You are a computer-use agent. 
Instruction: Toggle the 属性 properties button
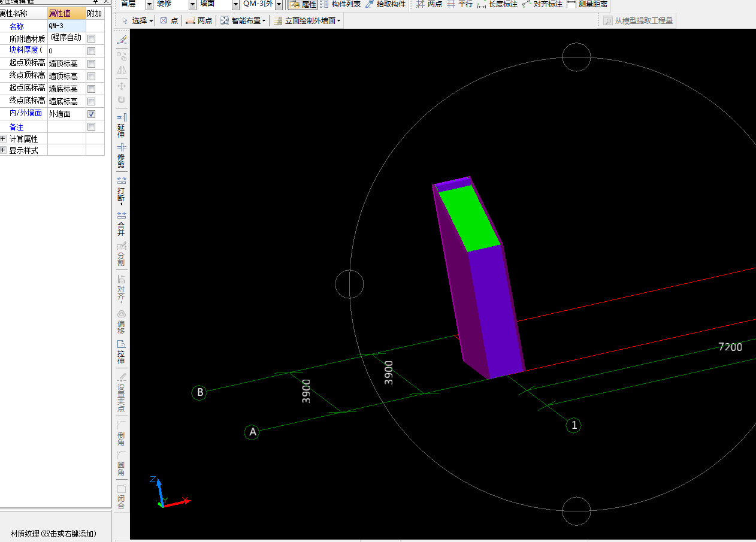click(303, 4)
